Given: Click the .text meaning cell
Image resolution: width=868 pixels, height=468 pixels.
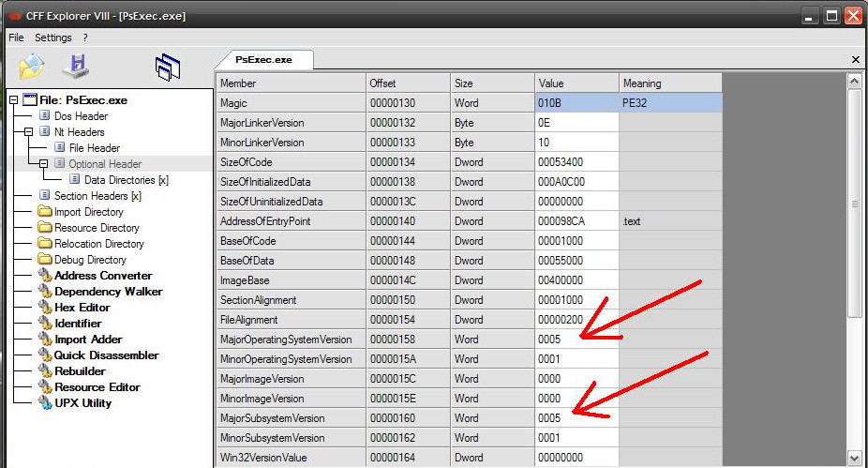Looking at the screenshot, I should [x=670, y=221].
